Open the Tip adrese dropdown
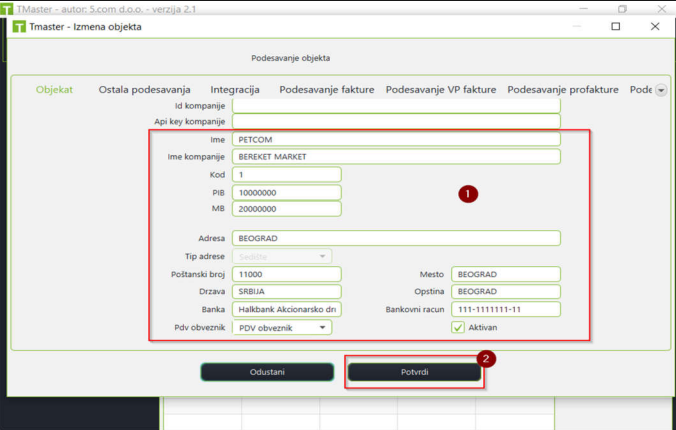676x430 pixels. 282,256
